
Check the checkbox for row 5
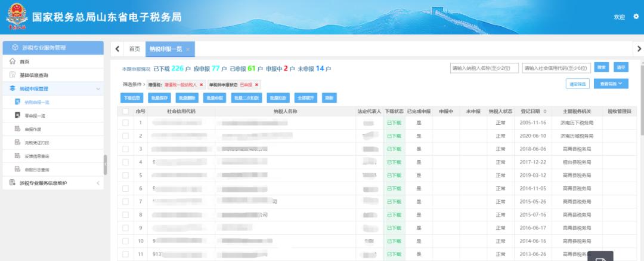[125, 175]
